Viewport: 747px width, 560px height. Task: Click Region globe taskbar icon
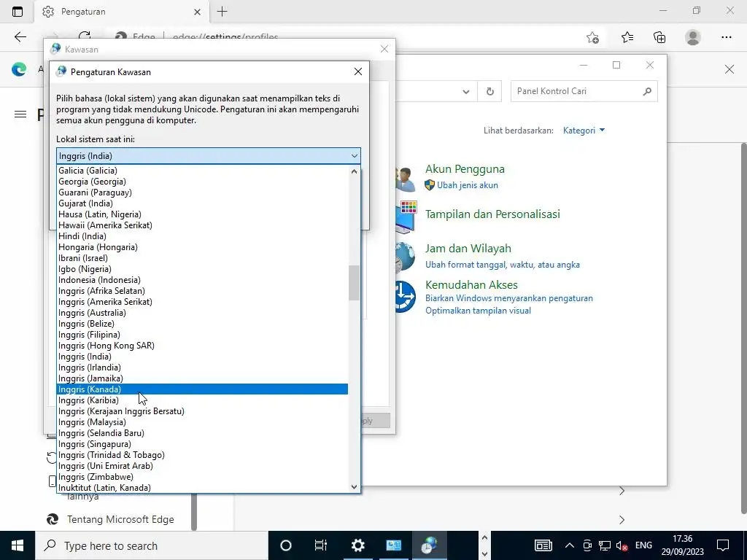429,545
